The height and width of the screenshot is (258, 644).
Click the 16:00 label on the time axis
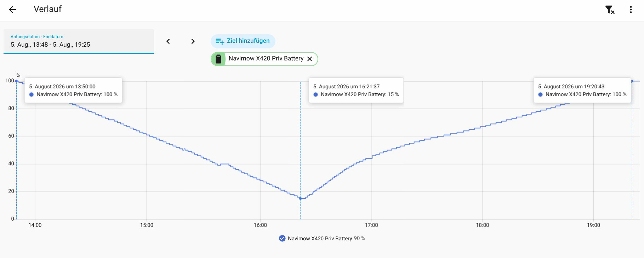260,225
